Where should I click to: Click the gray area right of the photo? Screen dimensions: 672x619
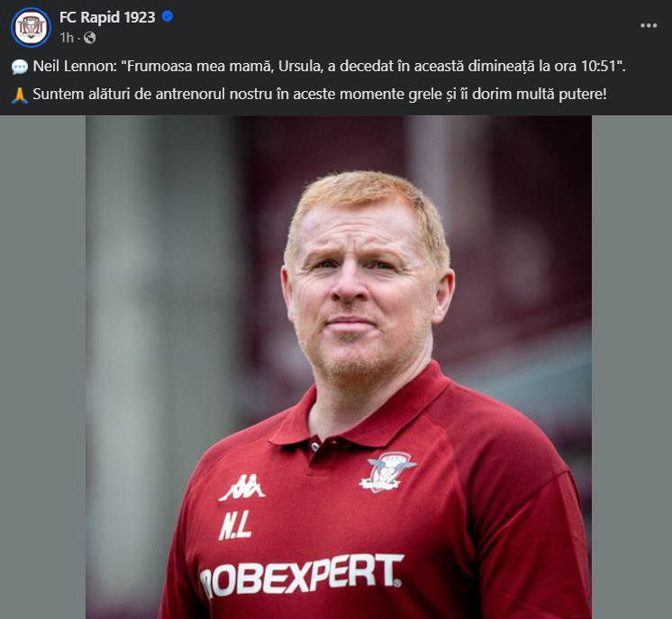click(631, 367)
